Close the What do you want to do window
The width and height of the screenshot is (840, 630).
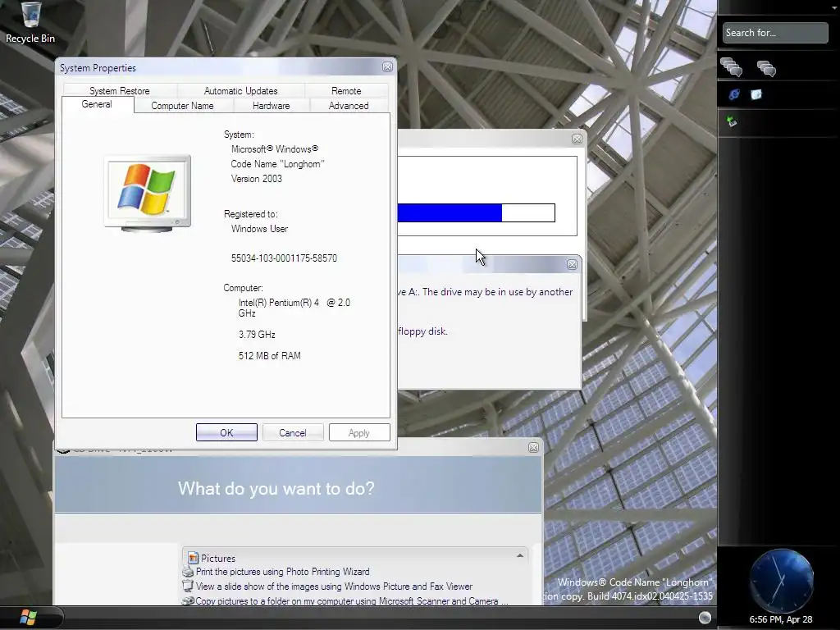click(533, 447)
